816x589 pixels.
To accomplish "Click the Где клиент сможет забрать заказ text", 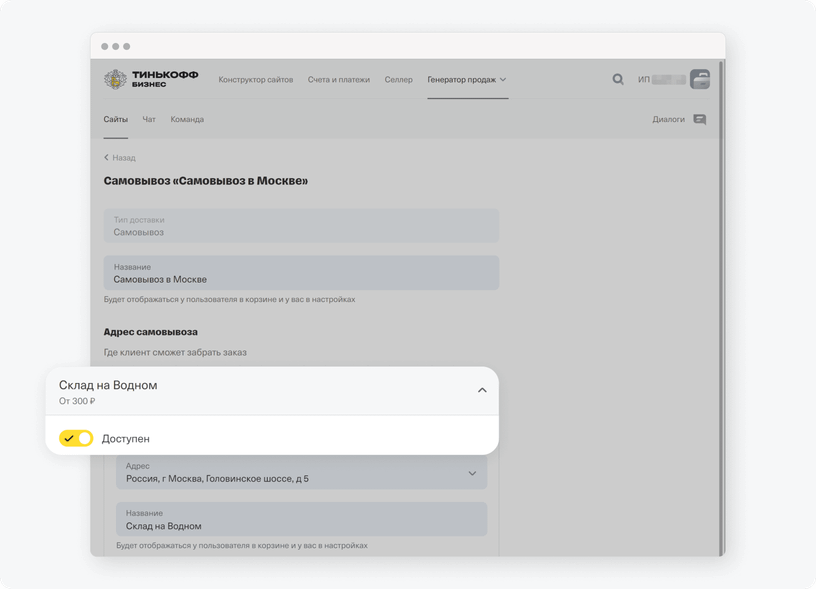I will coord(175,352).
